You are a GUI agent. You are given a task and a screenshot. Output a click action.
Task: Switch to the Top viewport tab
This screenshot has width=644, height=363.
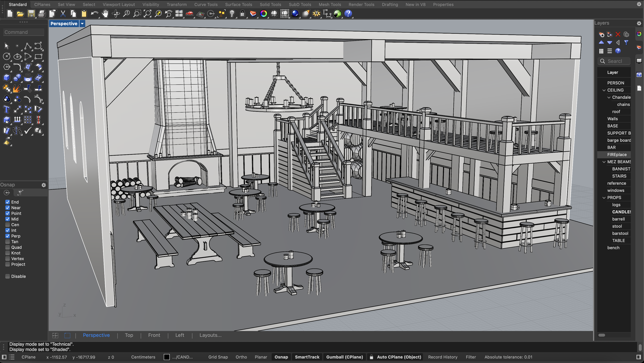click(129, 335)
